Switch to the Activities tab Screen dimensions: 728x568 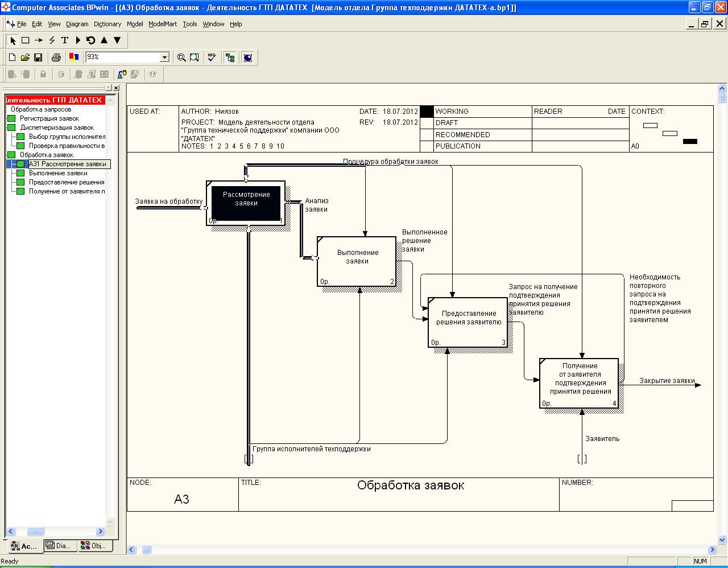(24, 546)
